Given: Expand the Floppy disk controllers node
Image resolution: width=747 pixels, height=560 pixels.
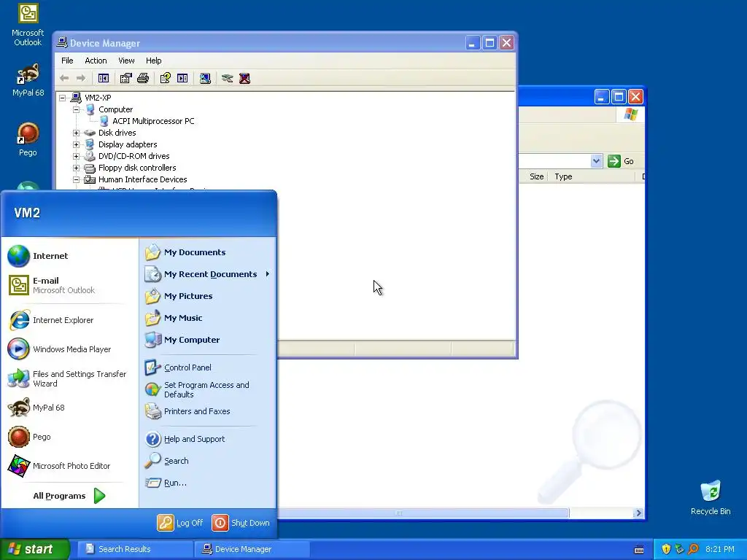Looking at the screenshot, I should [x=76, y=168].
